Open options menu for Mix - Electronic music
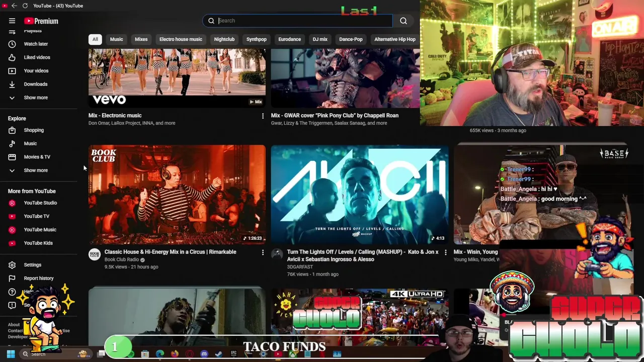The width and height of the screenshot is (644, 362). pyautogui.click(x=263, y=116)
